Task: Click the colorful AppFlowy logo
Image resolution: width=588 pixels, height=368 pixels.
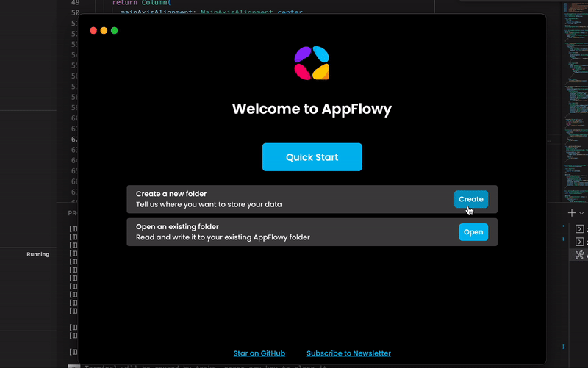Action: pos(312,63)
